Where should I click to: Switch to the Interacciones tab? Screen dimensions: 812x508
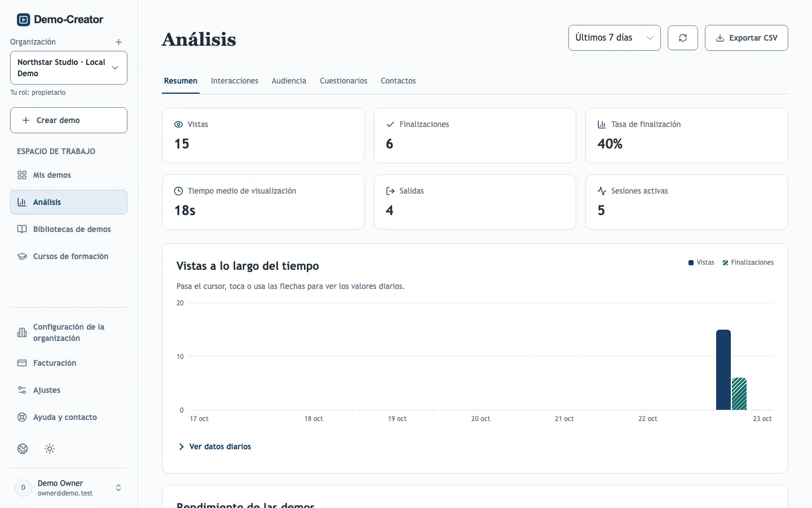(x=235, y=81)
